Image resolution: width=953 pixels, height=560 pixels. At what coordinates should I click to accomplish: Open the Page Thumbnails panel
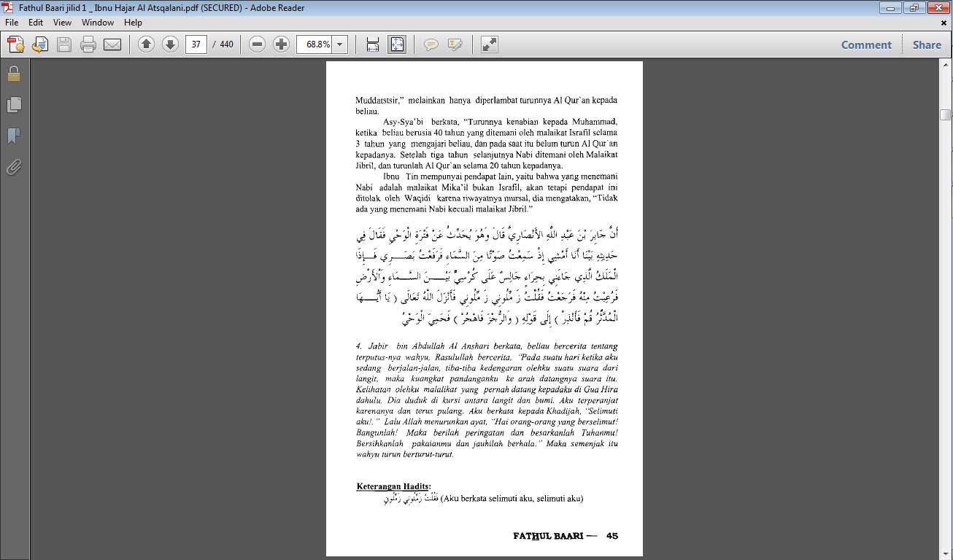(13, 104)
